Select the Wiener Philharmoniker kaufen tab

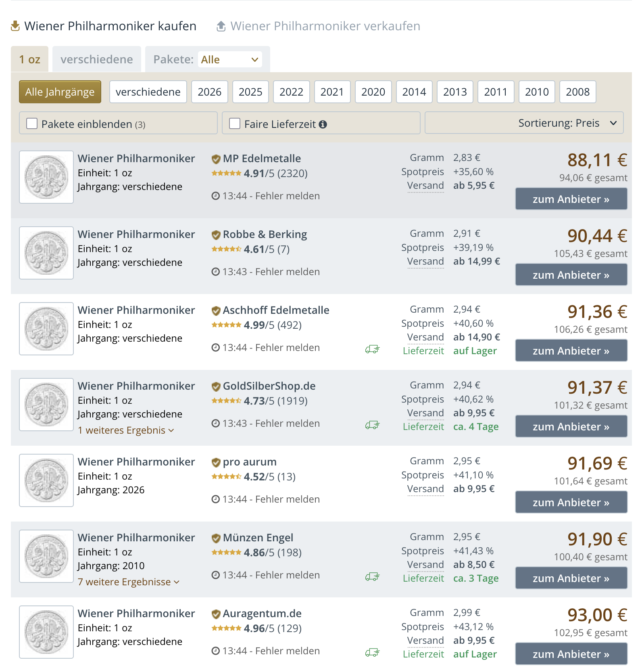tap(104, 26)
